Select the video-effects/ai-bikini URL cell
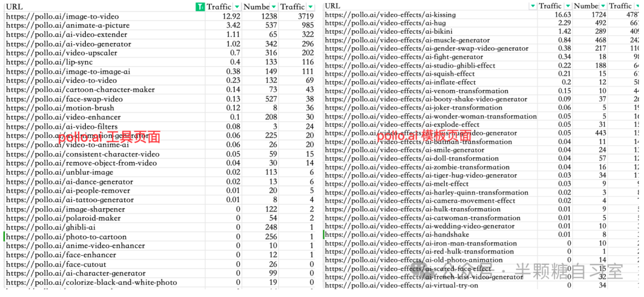 pyautogui.click(x=431, y=31)
